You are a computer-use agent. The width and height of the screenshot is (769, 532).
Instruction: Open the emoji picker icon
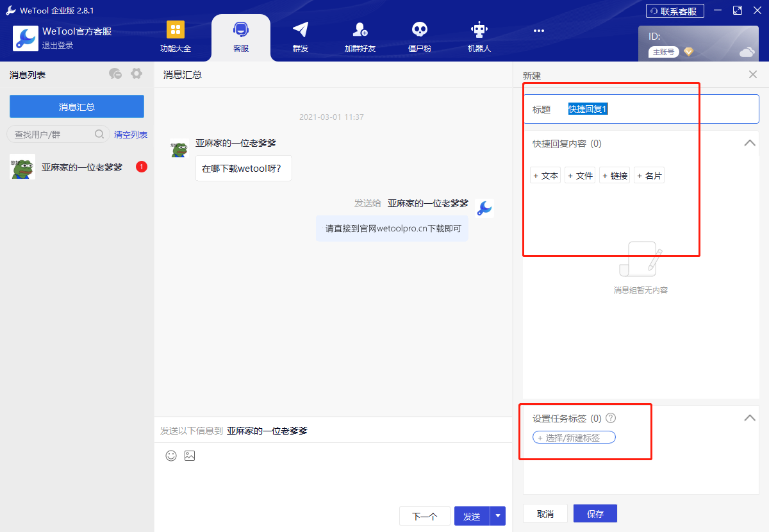171,456
